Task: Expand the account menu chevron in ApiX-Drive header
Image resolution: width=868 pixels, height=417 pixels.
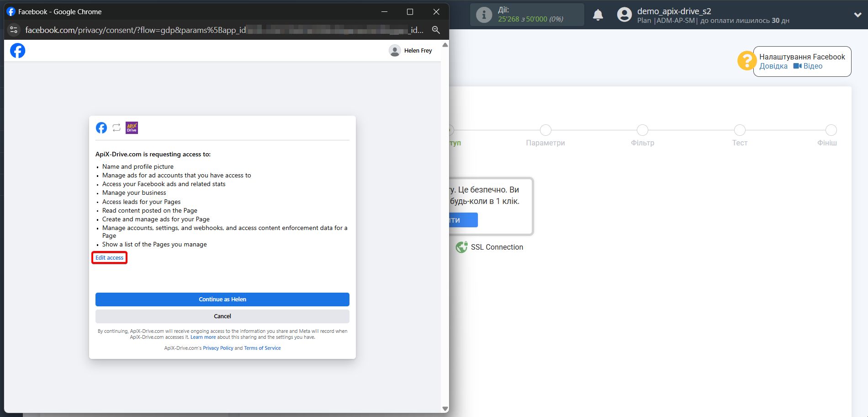Action: [857, 15]
